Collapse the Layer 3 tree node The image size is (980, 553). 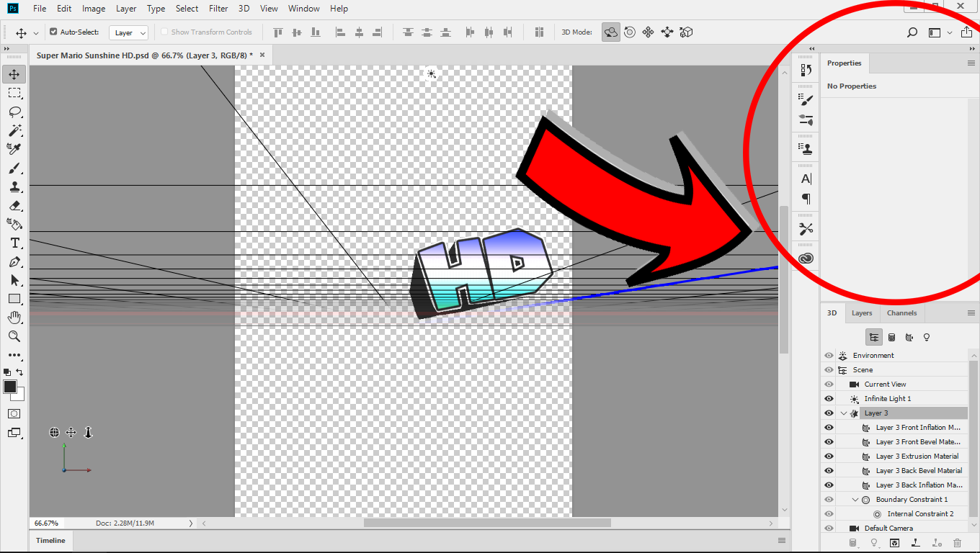[x=843, y=413]
